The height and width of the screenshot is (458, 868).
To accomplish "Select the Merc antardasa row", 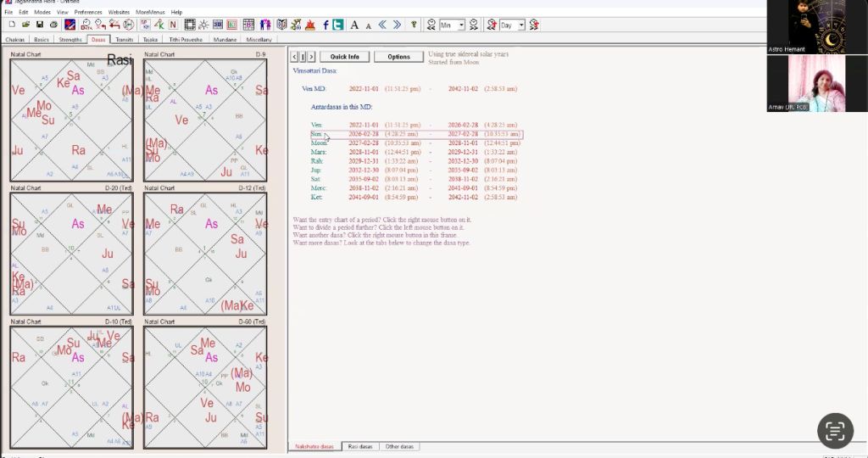I will (x=414, y=188).
